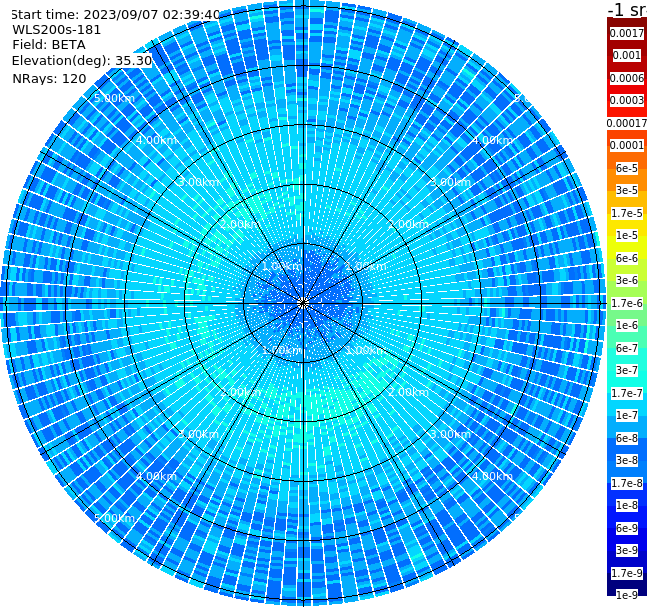Select the 1.00km range label in northeast quadrant
Image resolution: width=647 pixels, height=607 pixels.
pyautogui.click(x=366, y=266)
